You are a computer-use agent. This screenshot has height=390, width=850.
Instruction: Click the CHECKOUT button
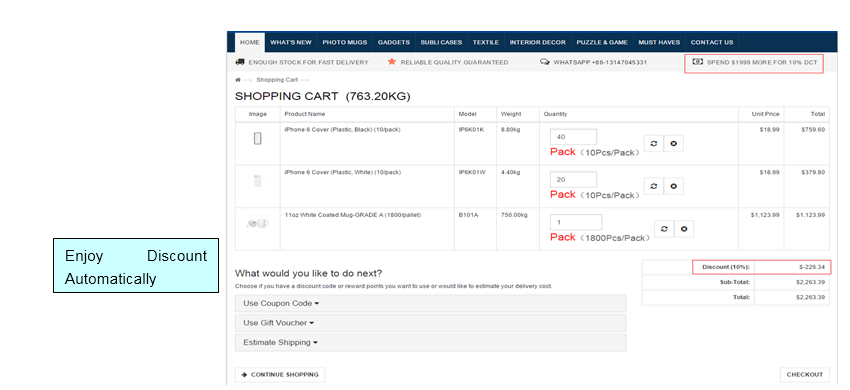tap(804, 374)
